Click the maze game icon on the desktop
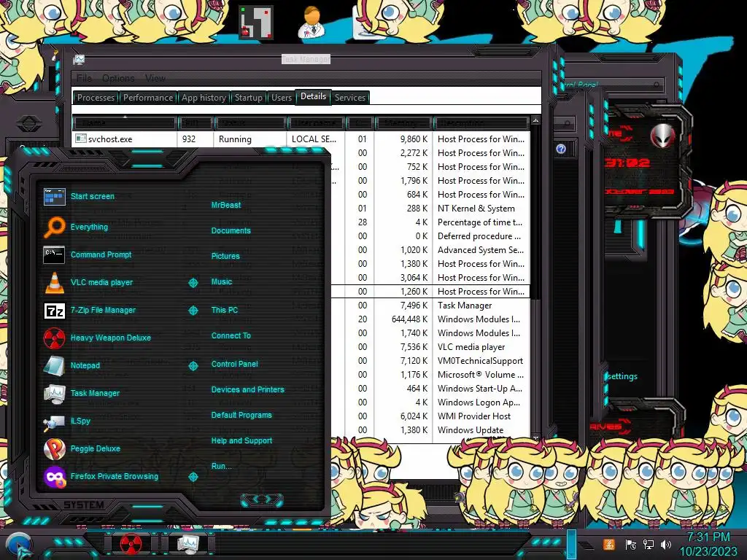The image size is (747, 560). pos(256,22)
